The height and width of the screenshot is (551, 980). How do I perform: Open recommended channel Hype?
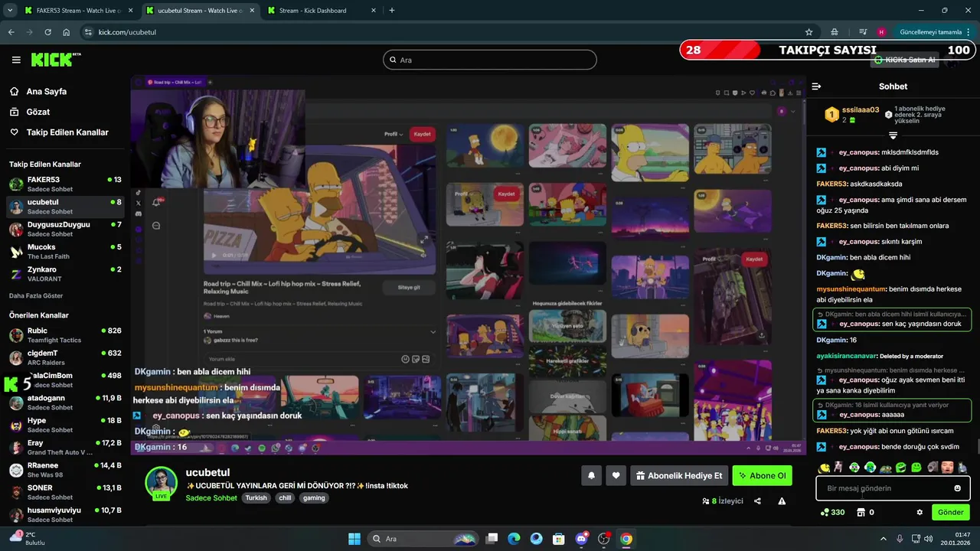[65, 425]
